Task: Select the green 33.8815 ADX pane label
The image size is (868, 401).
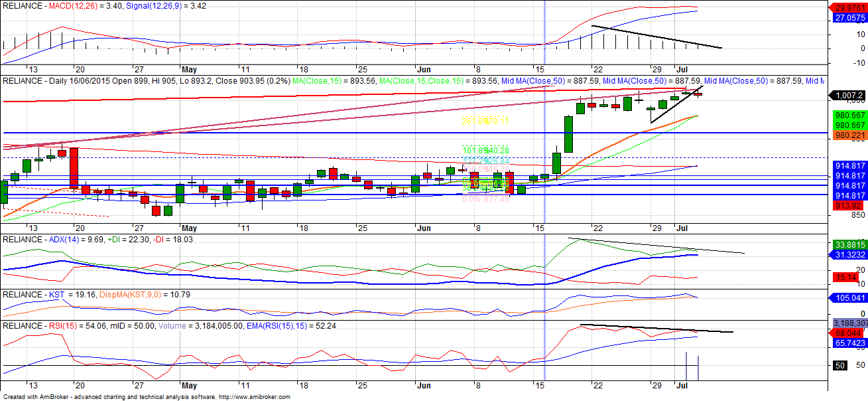Action: 849,244
